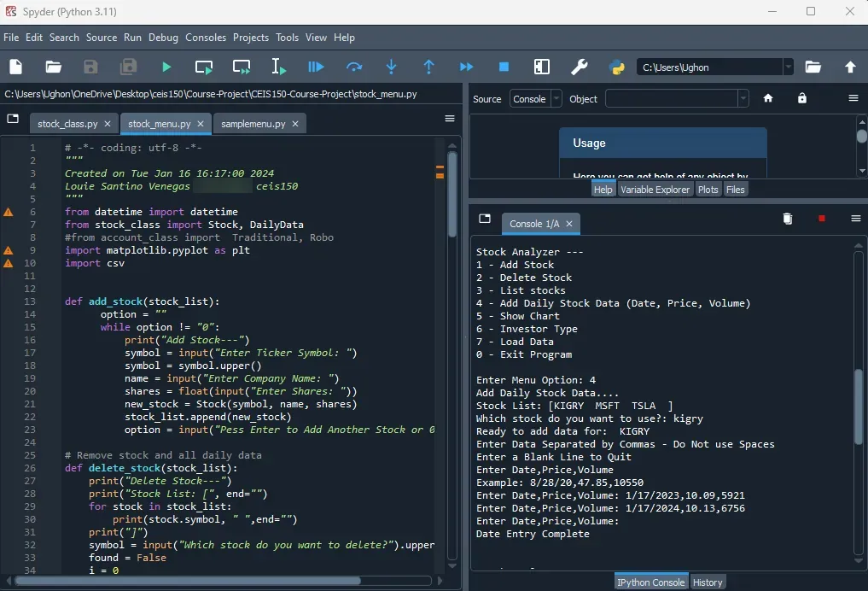Image resolution: width=868 pixels, height=591 pixels.
Task: Click the working directory path field
Action: pos(710,67)
